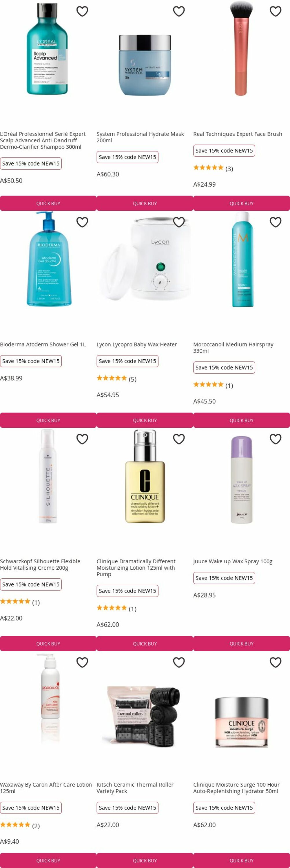This screenshot has width=290, height=868.
Task: Open Schwarzkopf Silhouette Flexible Hold Creme link
Action: (40, 564)
